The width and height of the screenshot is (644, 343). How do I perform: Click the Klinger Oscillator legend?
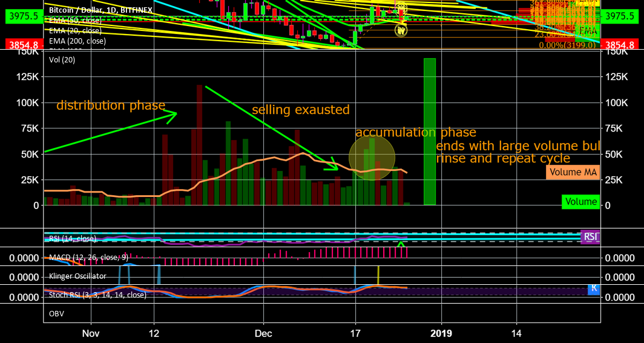77,276
